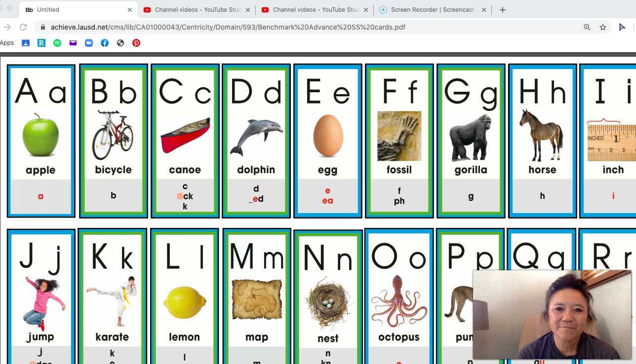Open the blue R bookmark
The height and width of the screenshot is (364, 636).
point(41,43)
